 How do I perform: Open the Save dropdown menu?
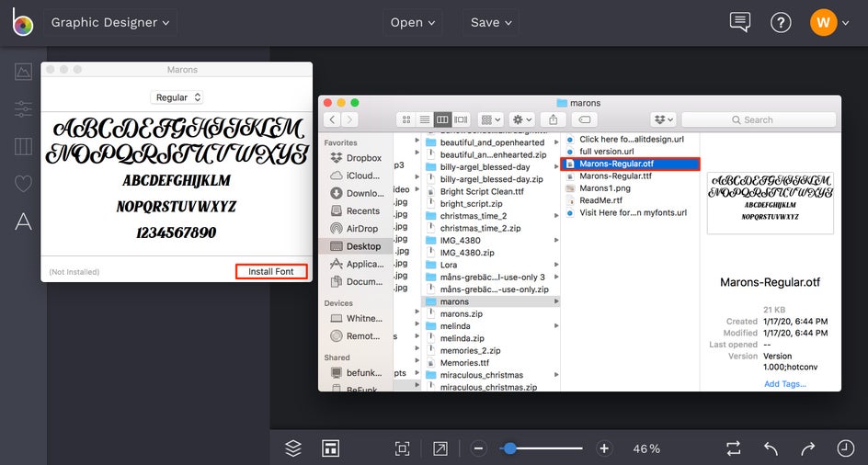point(491,23)
